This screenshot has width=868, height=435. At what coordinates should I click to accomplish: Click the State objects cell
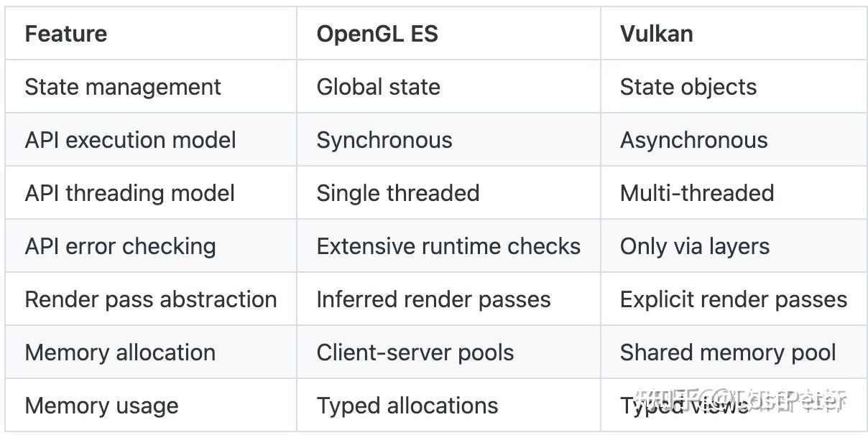click(x=688, y=87)
